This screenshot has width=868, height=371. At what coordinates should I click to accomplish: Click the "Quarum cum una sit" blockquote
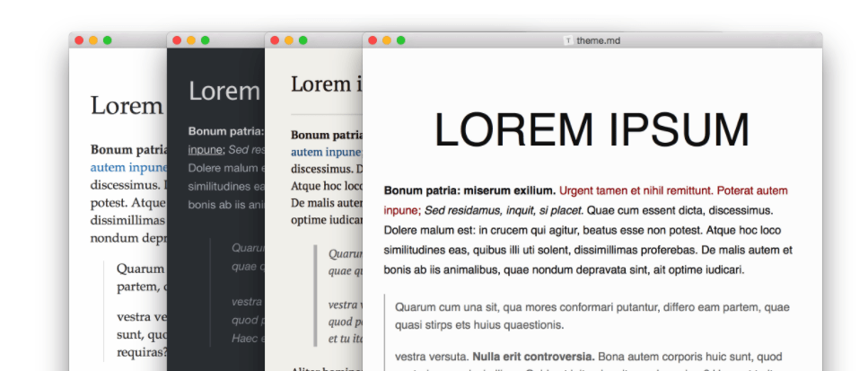tap(592, 315)
